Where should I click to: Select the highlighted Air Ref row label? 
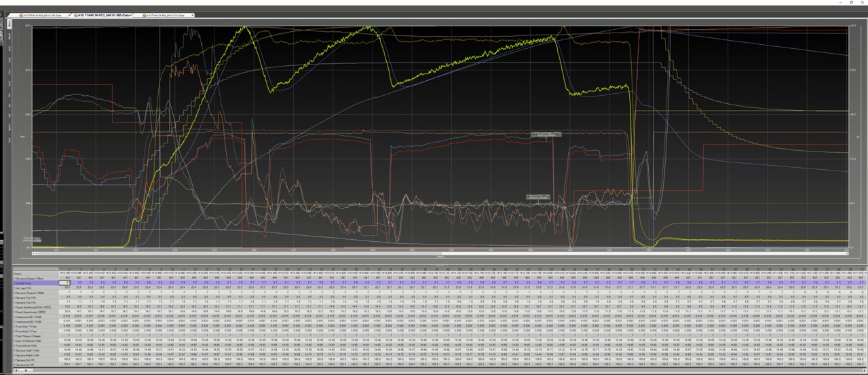tap(35, 283)
